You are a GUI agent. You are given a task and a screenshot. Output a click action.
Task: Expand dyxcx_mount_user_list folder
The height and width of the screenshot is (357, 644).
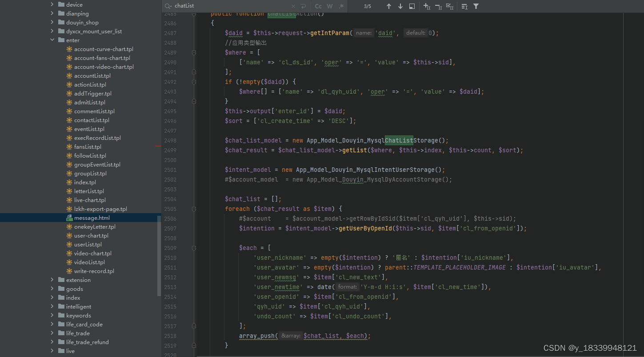click(52, 31)
